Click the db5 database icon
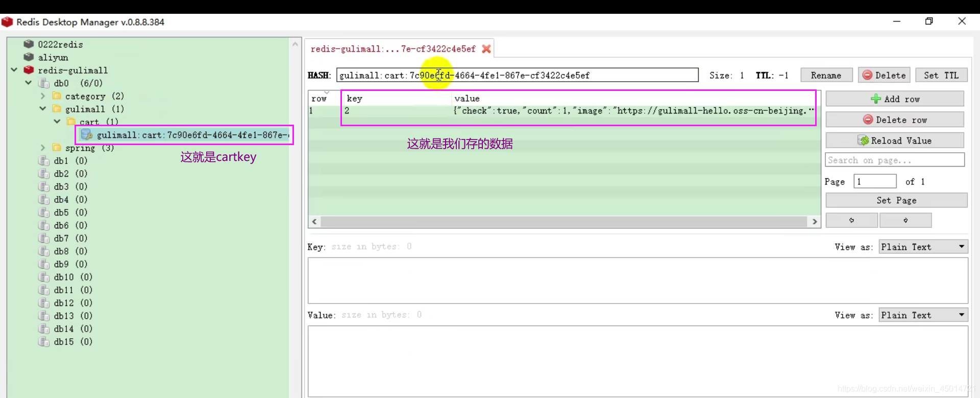Image resolution: width=980 pixels, height=398 pixels. [x=44, y=213]
